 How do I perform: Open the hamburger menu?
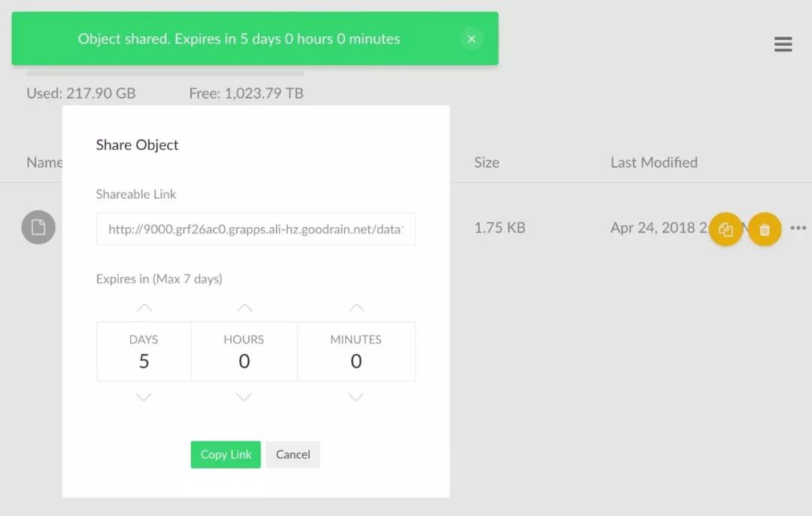pos(783,45)
